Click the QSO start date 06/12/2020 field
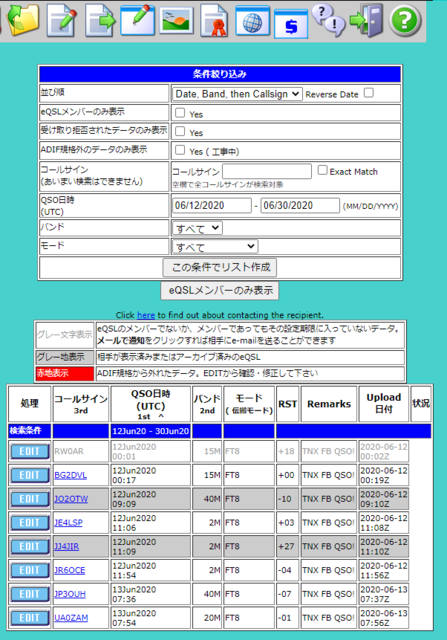The width and height of the screenshot is (447, 640). point(212,205)
